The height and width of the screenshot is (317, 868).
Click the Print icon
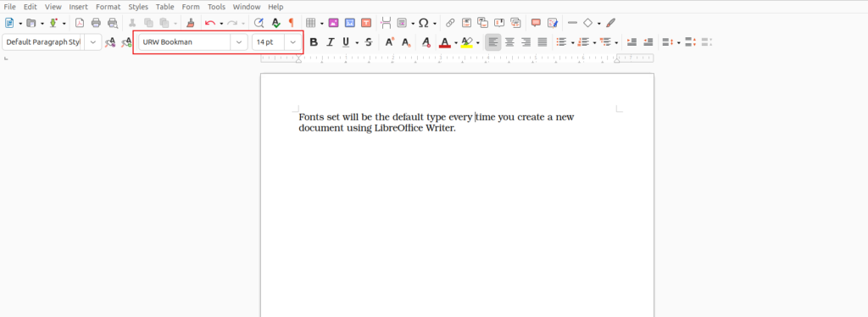[x=97, y=23]
